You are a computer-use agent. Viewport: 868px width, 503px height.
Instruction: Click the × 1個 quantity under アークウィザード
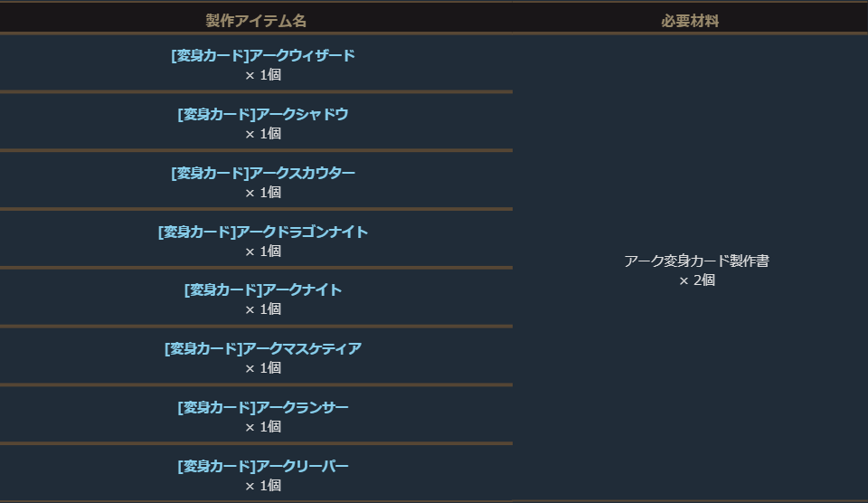pyautogui.click(x=263, y=75)
